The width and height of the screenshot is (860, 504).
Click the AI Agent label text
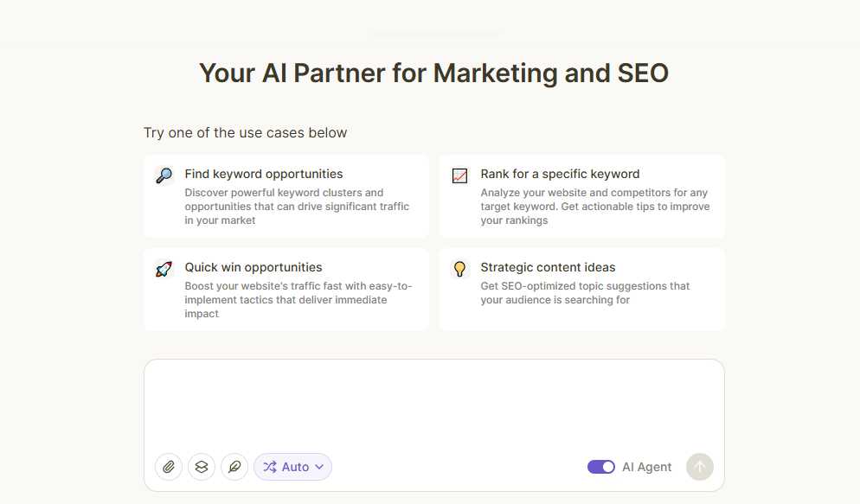click(x=646, y=467)
